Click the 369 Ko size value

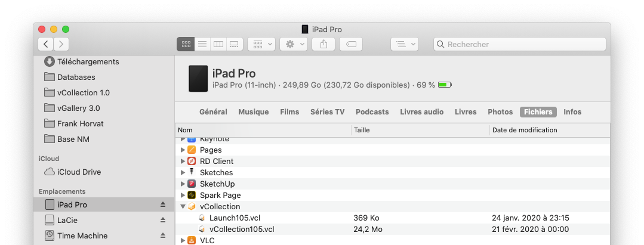tap(366, 218)
